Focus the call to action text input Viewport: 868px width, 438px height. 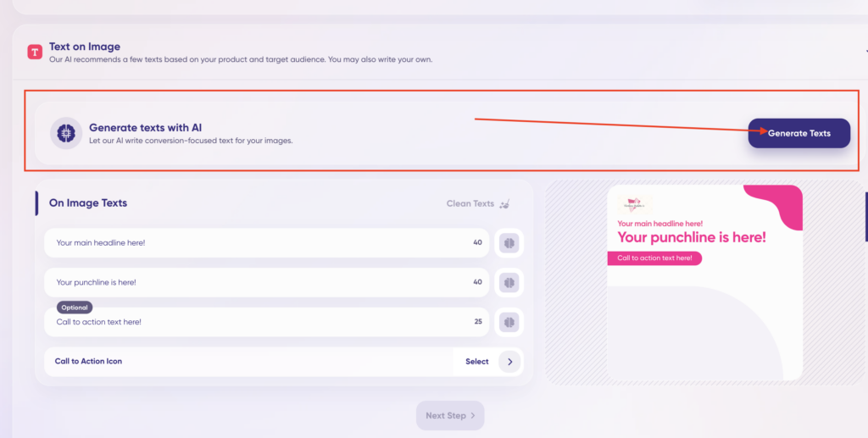(x=266, y=322)
